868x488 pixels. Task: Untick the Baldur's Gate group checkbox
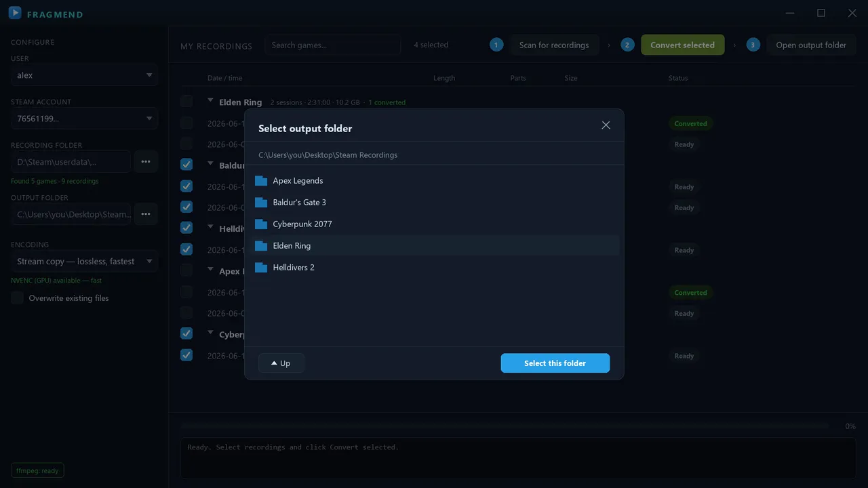(x=186, y=165)
